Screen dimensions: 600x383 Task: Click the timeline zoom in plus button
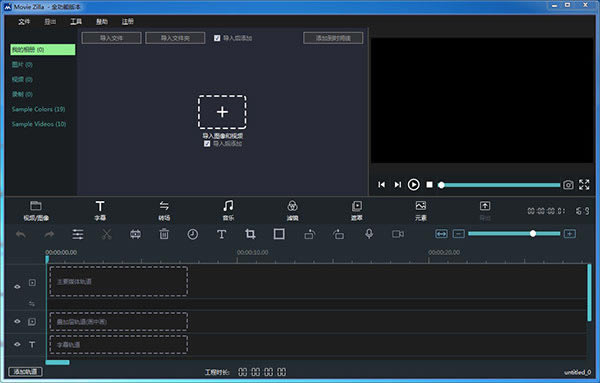coord(570,234)
